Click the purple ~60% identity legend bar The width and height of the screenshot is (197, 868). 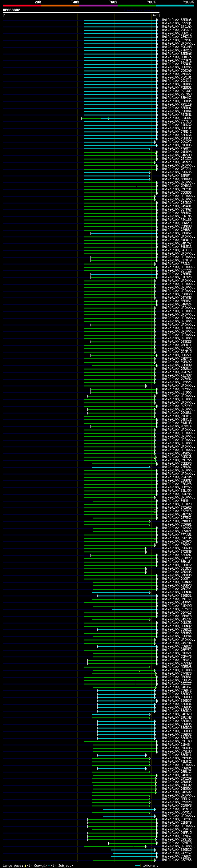[98, 6]
